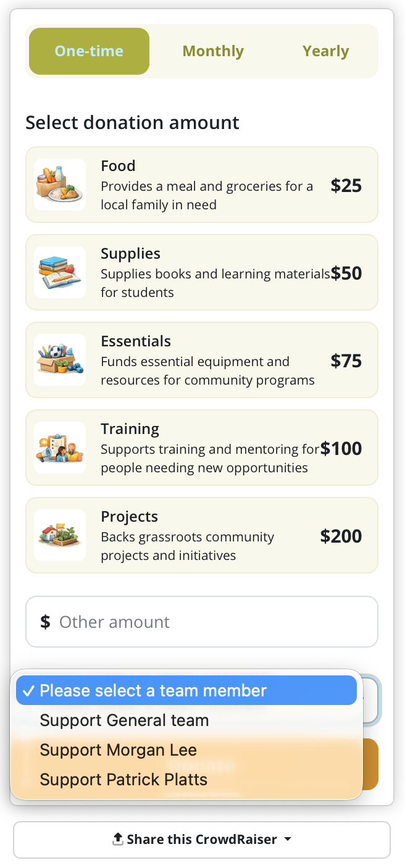This screenshot has width=405, height=868.
Task: Click the dollar sign in amount field
Action: 45,622
